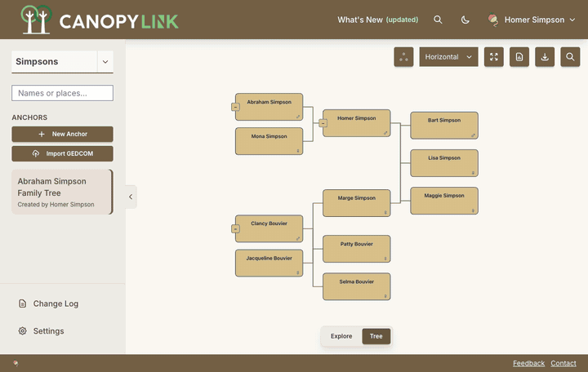The width and height of the screenshot is (588, 372).
Task: Download the tree image
Action: [545, 57]
